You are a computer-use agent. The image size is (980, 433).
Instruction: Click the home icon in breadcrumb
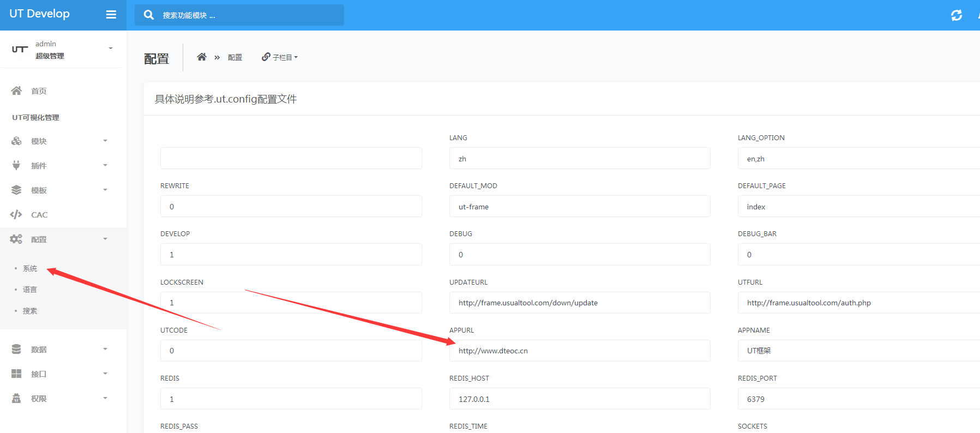point(202,57)
